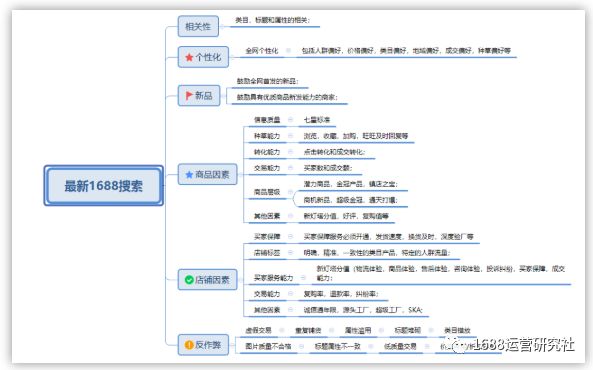Click 交易能力 under 店铺因素
Image resolution: width=593 pixels, height=370 pixels.
[x=267, y=294]
